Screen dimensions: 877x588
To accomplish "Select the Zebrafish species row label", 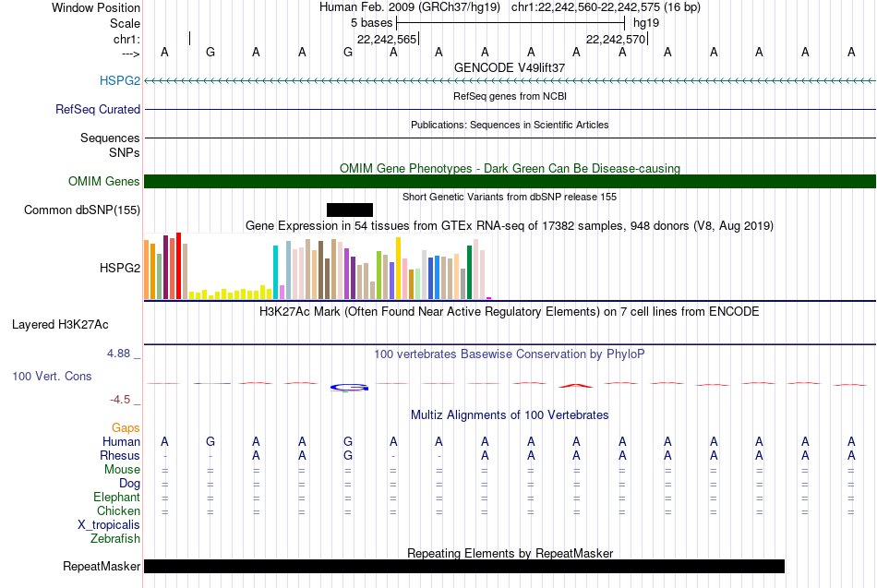I will (x=115, y=538).
